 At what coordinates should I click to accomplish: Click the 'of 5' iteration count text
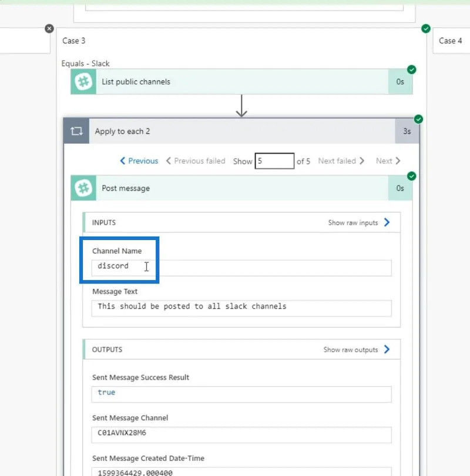pyautogui.click(x=303, y=161)
